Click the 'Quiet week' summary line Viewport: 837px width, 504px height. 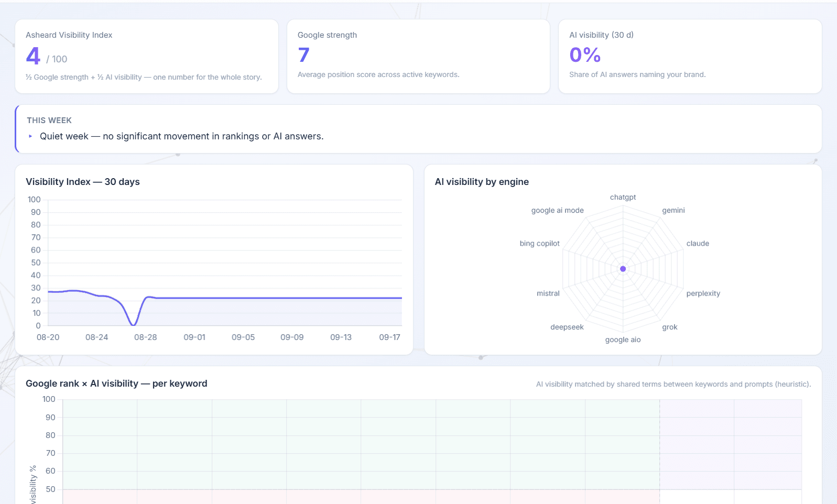pos(181,136)
